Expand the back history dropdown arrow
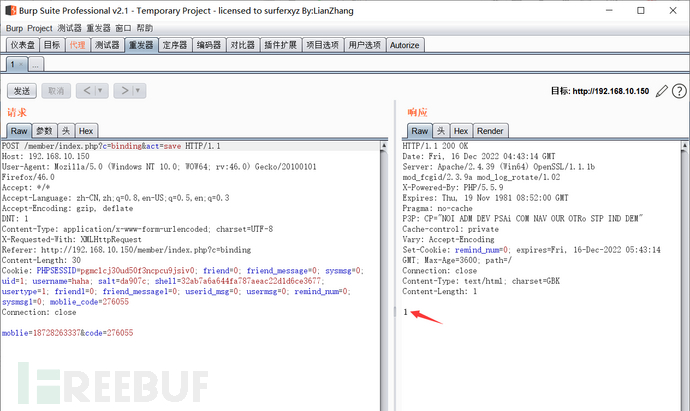This screenshot has width=690, height=411. (x=101, y=91)
